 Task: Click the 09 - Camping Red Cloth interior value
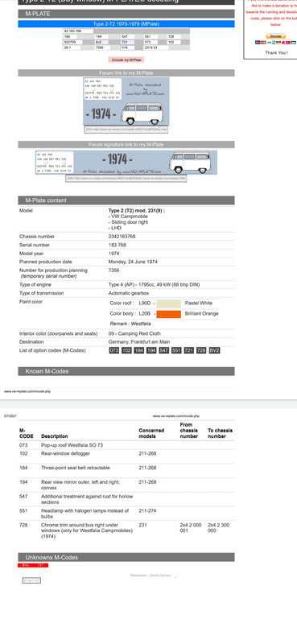[134, 334]
